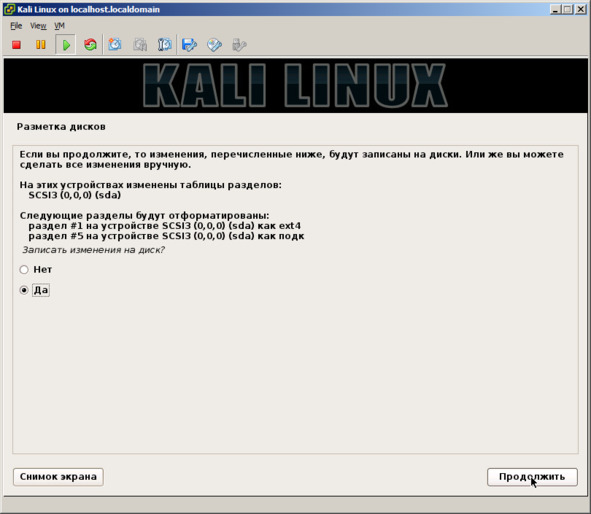This screenshot has height=514, width=591.
Task: Take a snapshot using the camera-clock icon
Action: tap(115, 45)
